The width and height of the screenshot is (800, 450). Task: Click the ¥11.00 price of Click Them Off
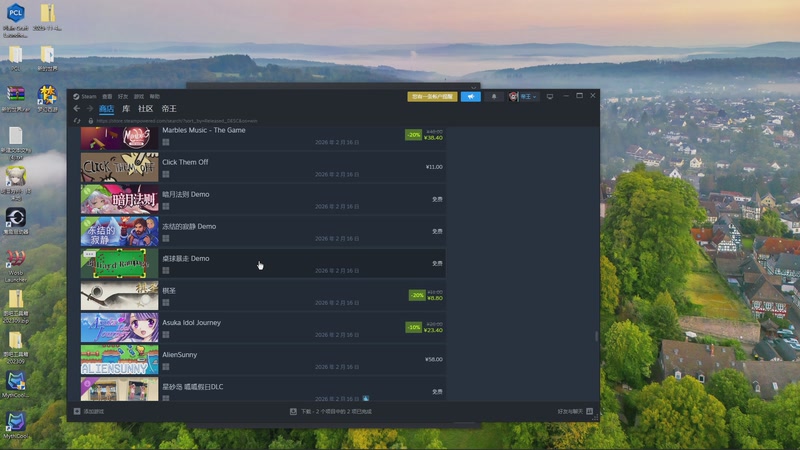point(434,167)
